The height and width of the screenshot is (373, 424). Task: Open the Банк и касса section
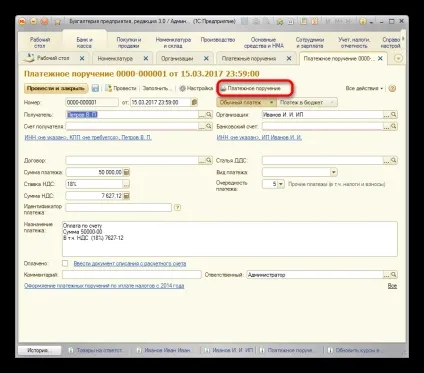point(84,43)
